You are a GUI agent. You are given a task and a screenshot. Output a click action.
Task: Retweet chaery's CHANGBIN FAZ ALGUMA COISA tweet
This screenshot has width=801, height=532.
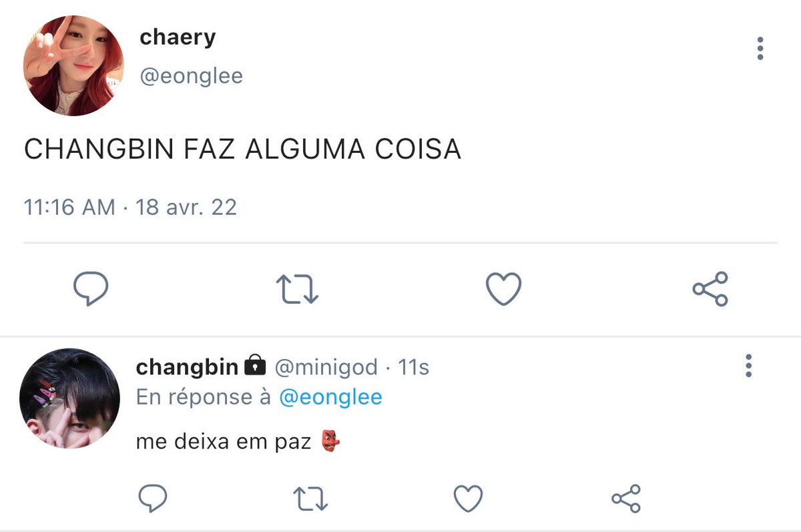297,290
